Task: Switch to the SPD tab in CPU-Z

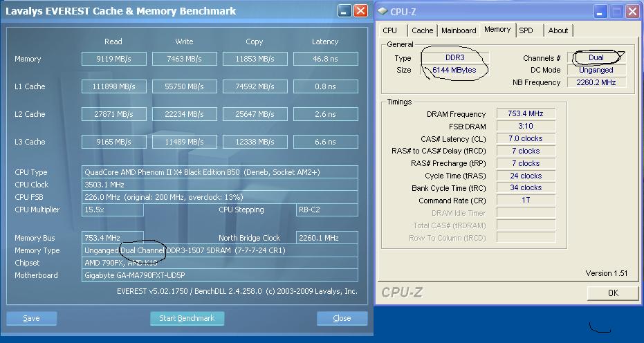Action: (526, 30)
